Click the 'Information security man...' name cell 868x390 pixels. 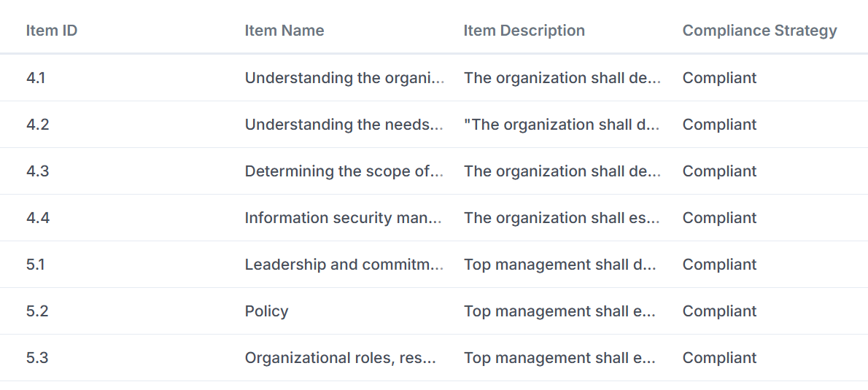tap(344, 218)
